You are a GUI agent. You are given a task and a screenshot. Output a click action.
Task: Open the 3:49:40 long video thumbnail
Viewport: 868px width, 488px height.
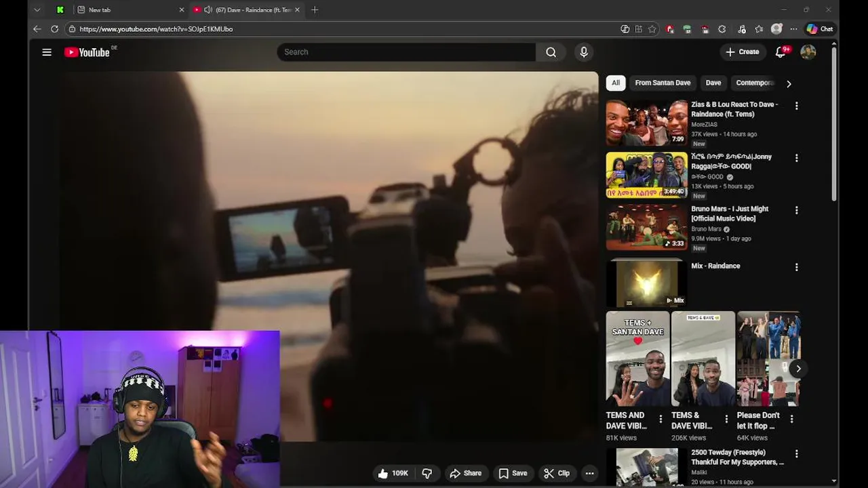pos(647,175)
